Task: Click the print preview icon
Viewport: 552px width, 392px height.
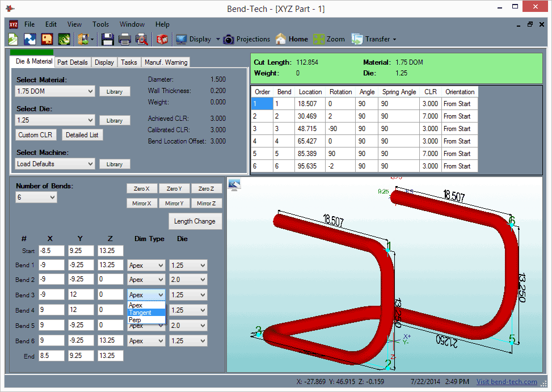Action: (x=141, y=39)
